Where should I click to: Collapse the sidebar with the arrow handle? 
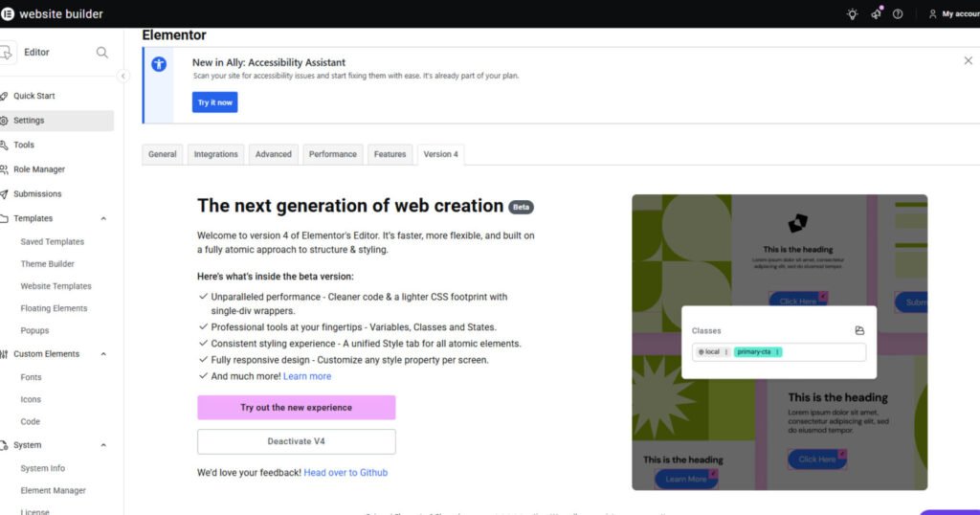[123, 76]
